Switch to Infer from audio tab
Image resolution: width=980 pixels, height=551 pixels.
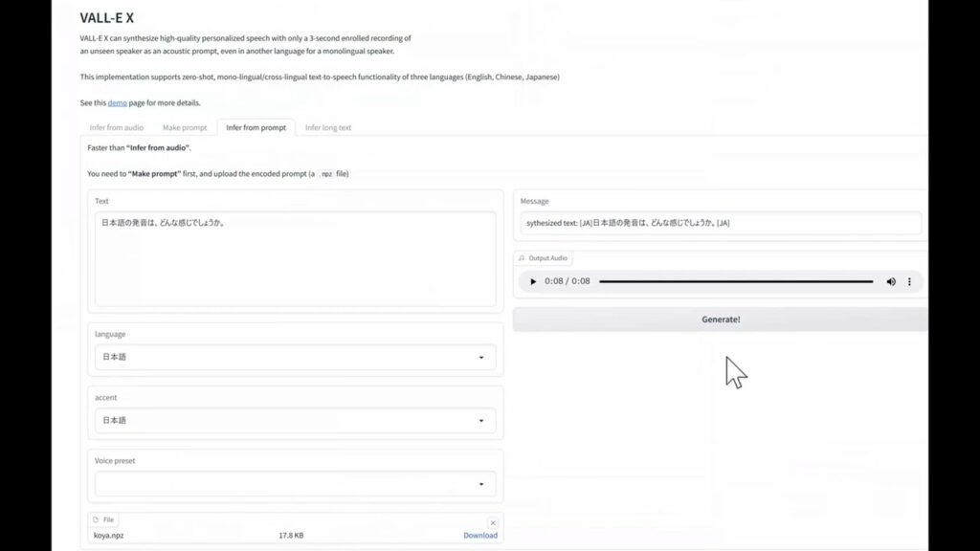click(116, 127)
